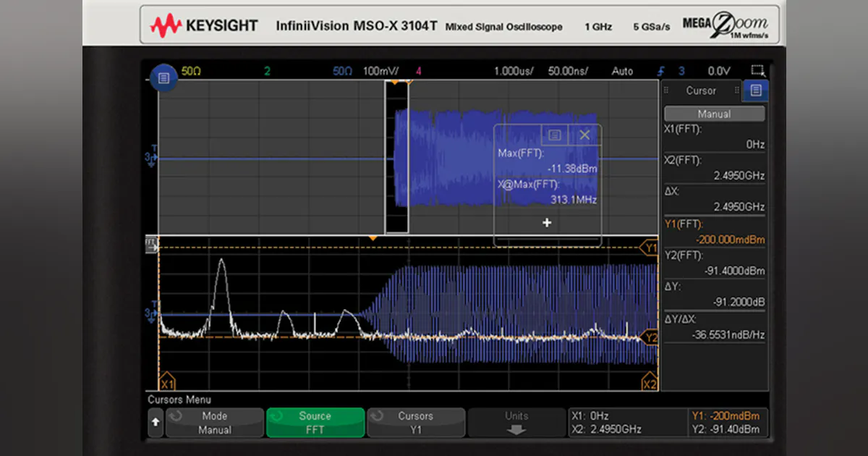Screen dimensions: 868x456
Task: Open the Units dropdown softkey
Action: click(x=516, y=422)
